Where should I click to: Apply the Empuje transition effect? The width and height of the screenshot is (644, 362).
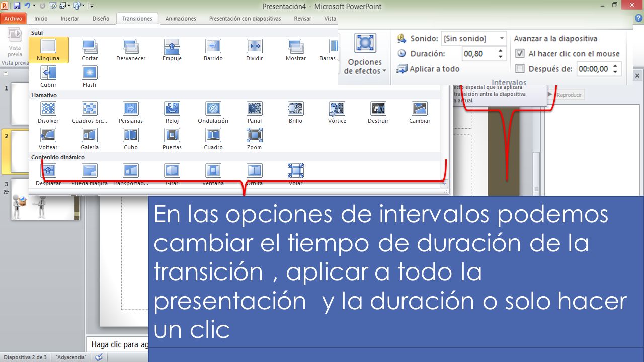[172, 50]
